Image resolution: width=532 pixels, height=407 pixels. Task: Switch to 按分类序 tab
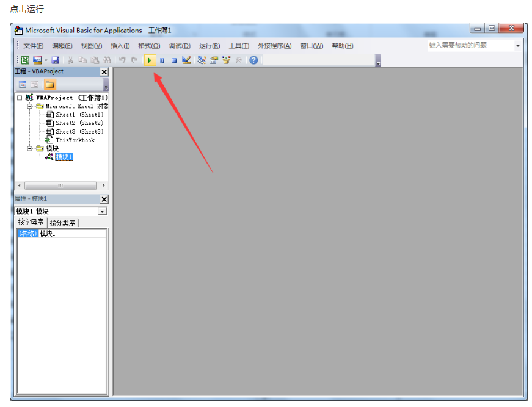pos(62,223)
